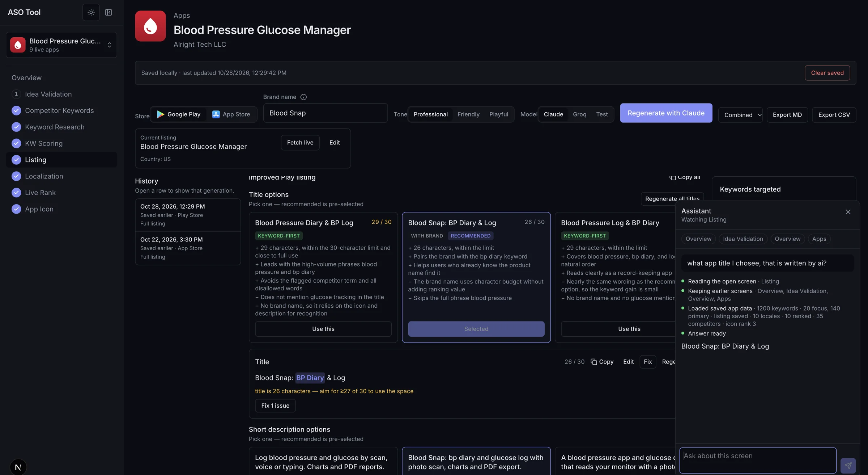Select App Store option
Viewport: 868px width, 475px height.
pyautogui.click(x=231, y=114)
